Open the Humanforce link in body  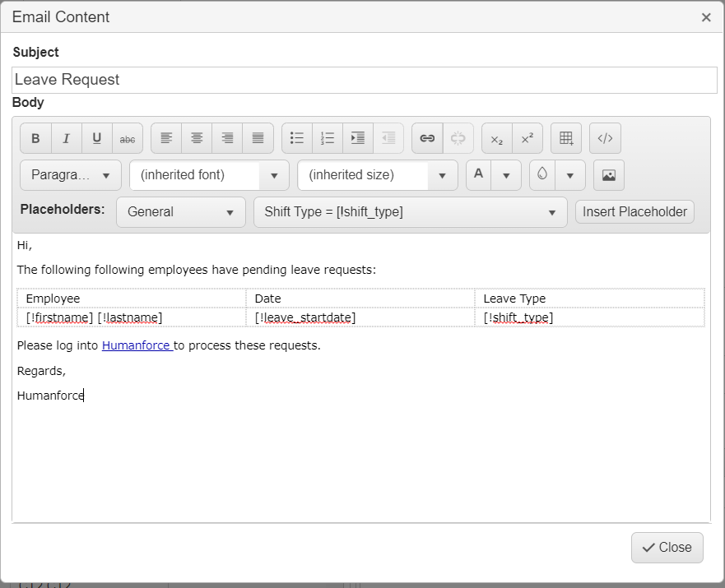137,345
